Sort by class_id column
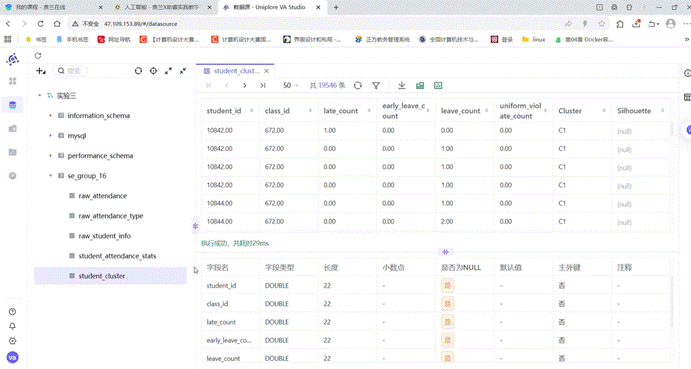This screenshot has height=369, width=691. [310, 111]
